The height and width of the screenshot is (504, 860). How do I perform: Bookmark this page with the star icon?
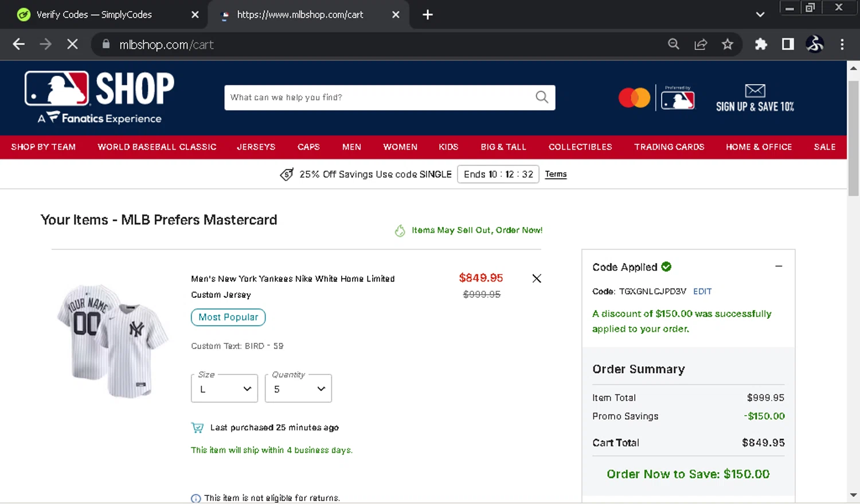728,44
